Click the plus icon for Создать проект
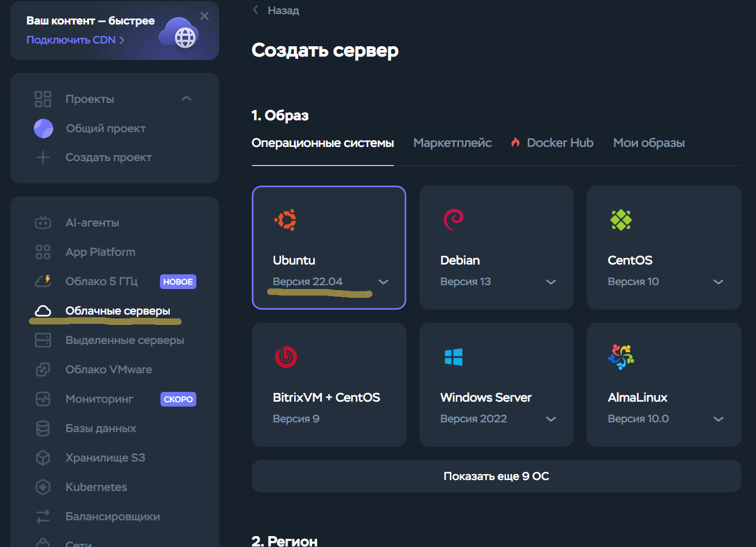This screenshot has width=756, height=547. pos(43,157)
